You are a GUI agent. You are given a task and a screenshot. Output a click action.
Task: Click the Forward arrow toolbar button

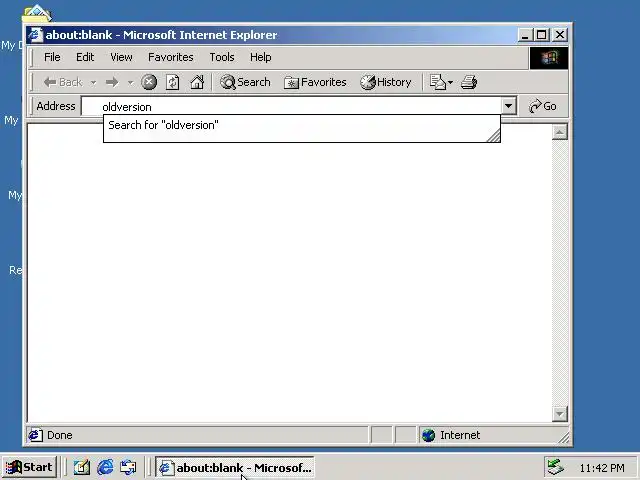(112, 82)
